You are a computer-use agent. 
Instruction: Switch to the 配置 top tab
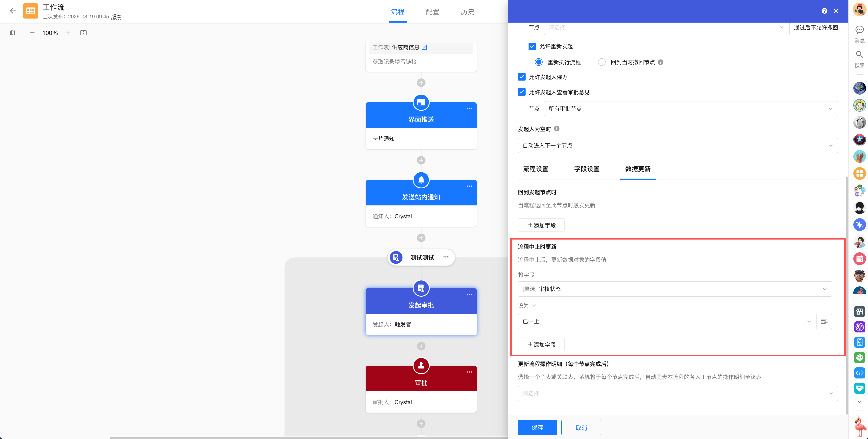(432, 12)
